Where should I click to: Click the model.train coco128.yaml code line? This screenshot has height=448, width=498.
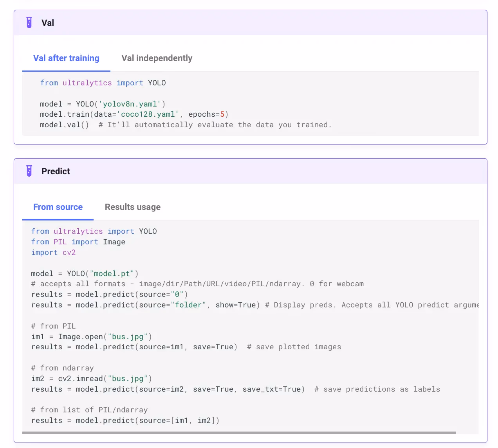[x=134, y=114]
